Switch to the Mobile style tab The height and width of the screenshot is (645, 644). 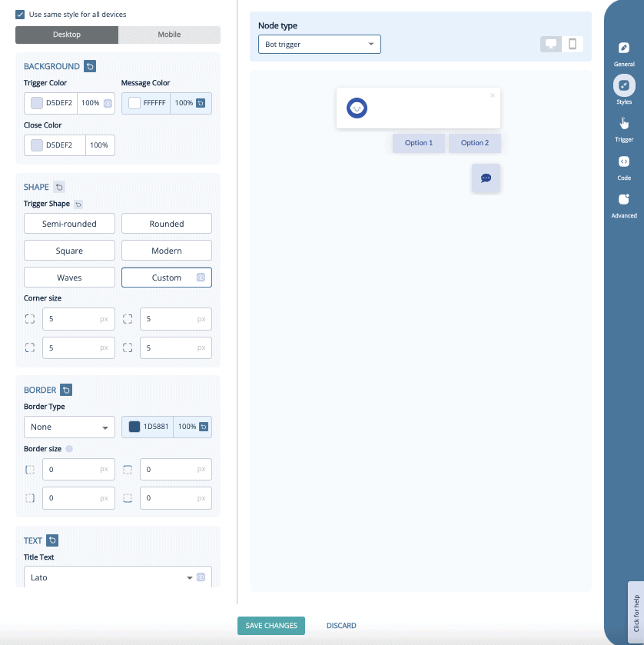click(x=169, y=35)
